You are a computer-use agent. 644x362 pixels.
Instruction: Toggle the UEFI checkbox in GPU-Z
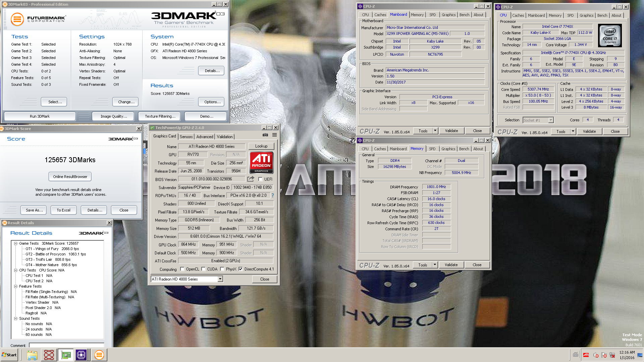(260, 179)
